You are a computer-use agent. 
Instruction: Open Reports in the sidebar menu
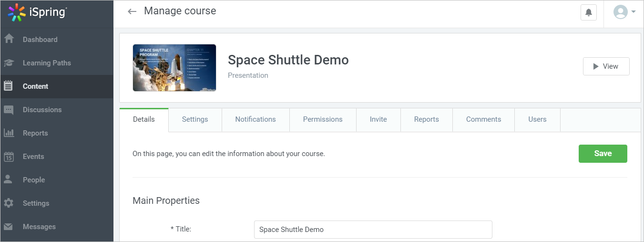click(57, 133)
